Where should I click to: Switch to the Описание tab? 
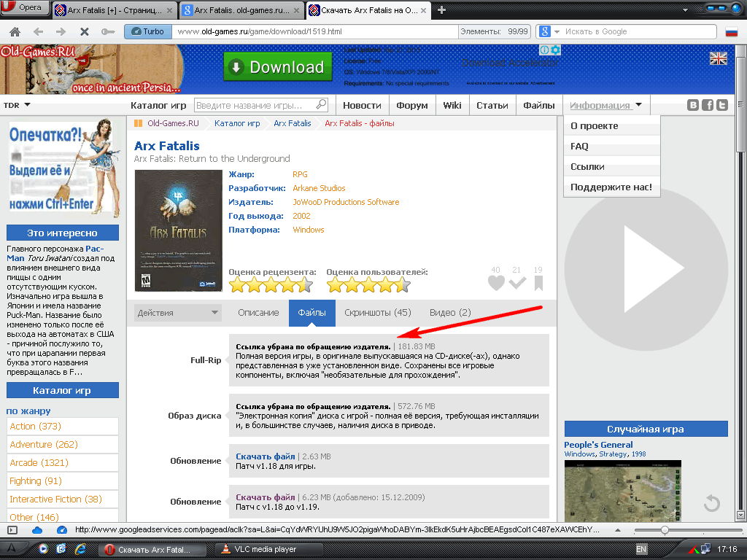pyautogui.click(x=258, y=313)
